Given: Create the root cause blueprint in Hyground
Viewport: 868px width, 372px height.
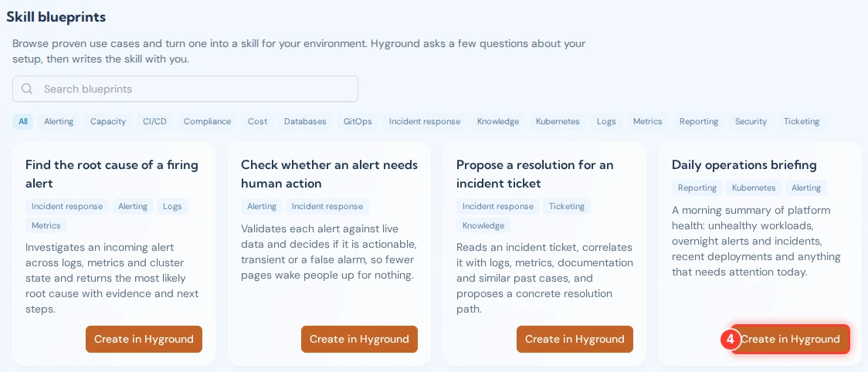Looking at the screenshot, I should coord(144,339).
